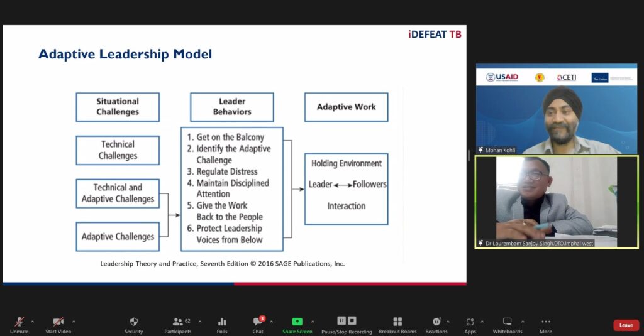644x336 pixels.
Task: Click the red Leave button
Action: (626, 325)
